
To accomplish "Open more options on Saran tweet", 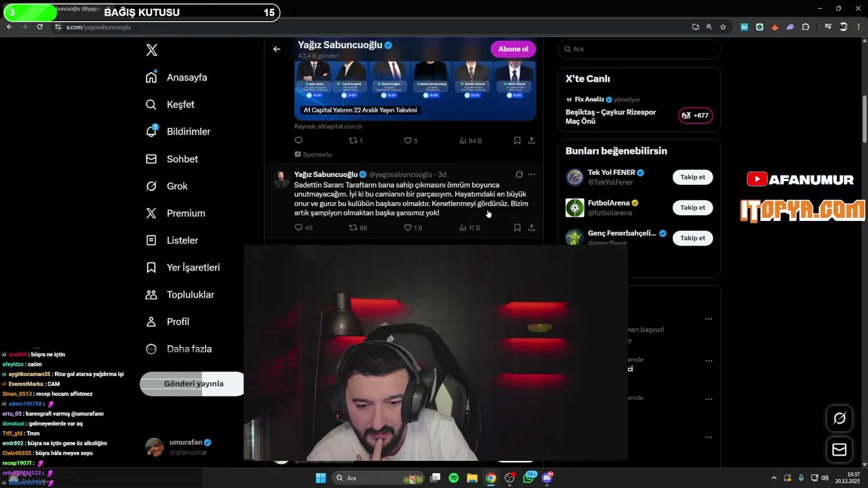I will pyautogui.click(x=532, y=174).
